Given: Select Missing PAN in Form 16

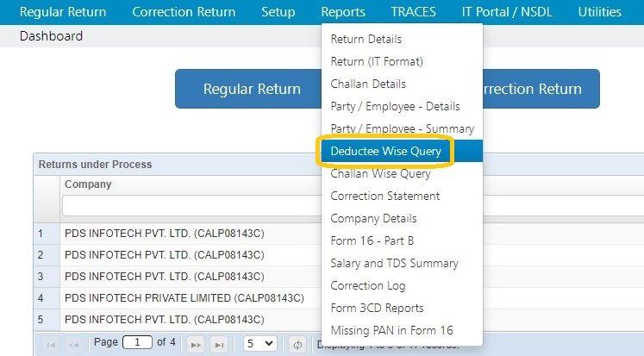Looking at the screenshot, I should 391,330.
